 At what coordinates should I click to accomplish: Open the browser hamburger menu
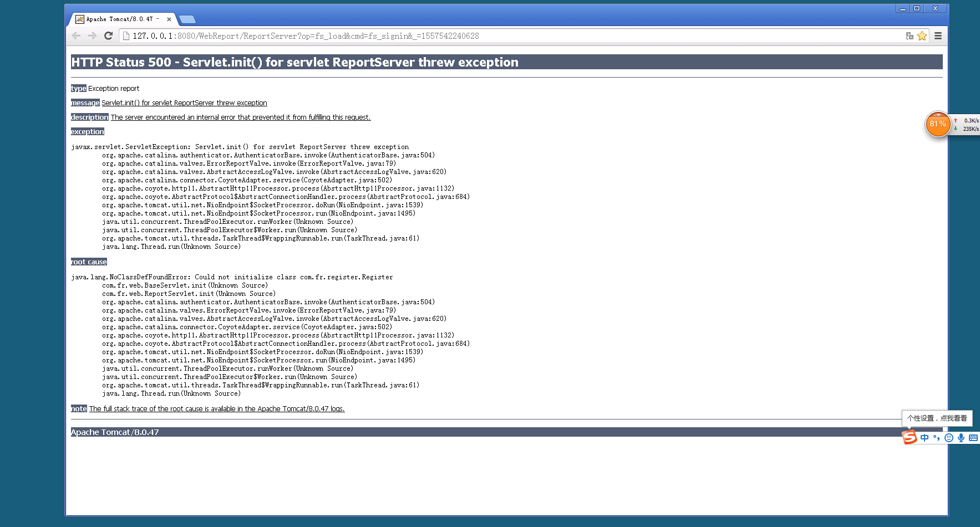[x=938, y=35]
